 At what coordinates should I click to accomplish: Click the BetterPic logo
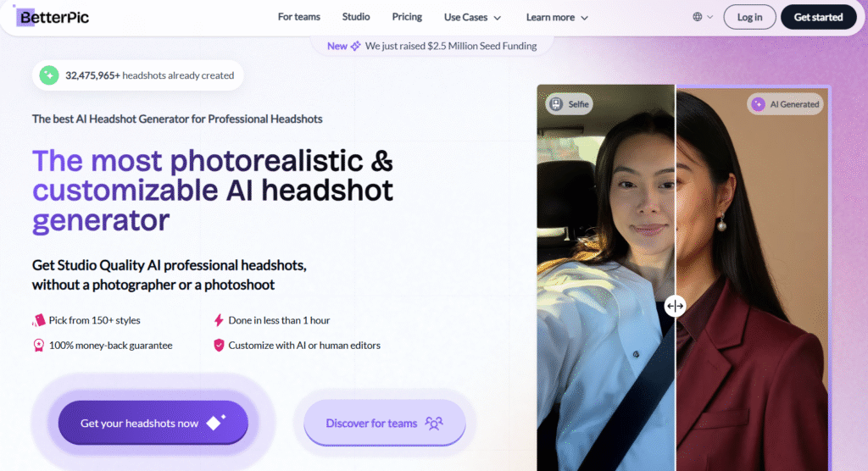click(52, 17)
